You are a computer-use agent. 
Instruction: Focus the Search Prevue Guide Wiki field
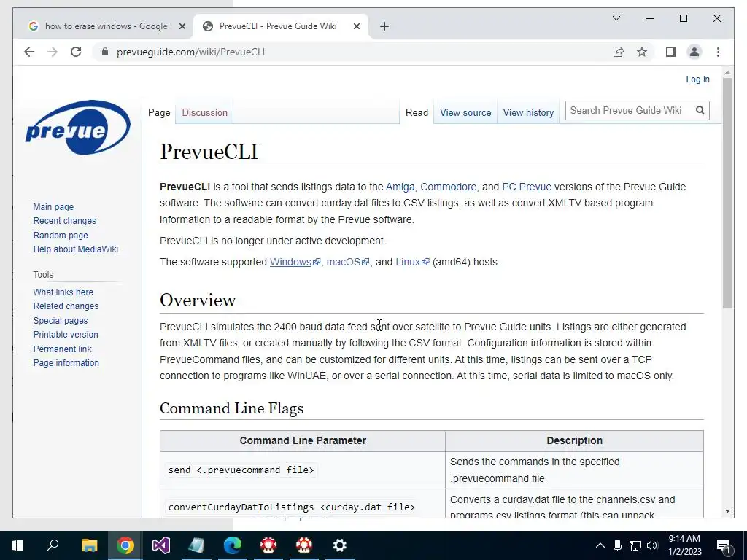point(629,111)
